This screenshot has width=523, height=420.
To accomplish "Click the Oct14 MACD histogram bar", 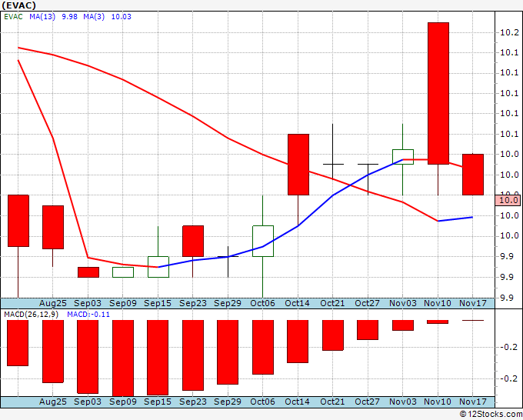I will [x=298, y=342].
